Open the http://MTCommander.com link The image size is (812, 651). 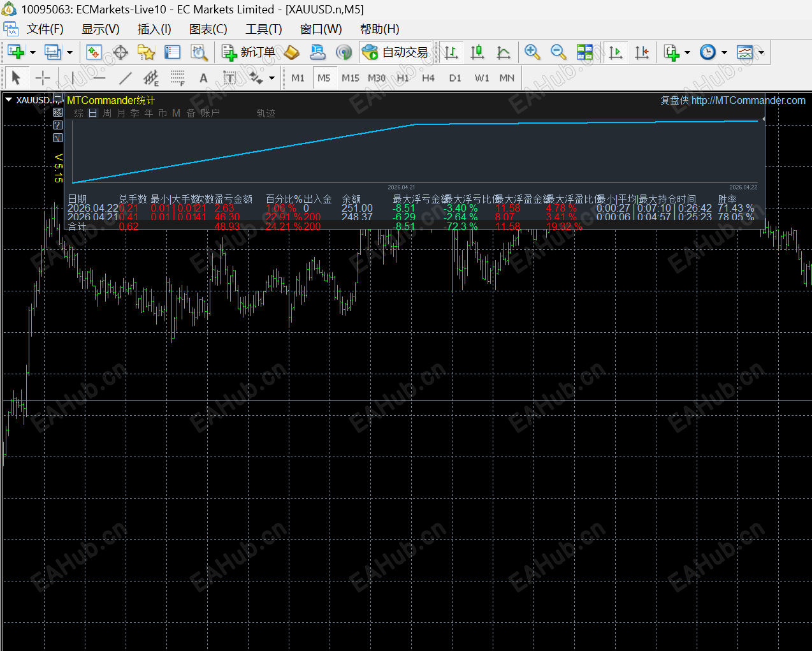tap(748, 100)
